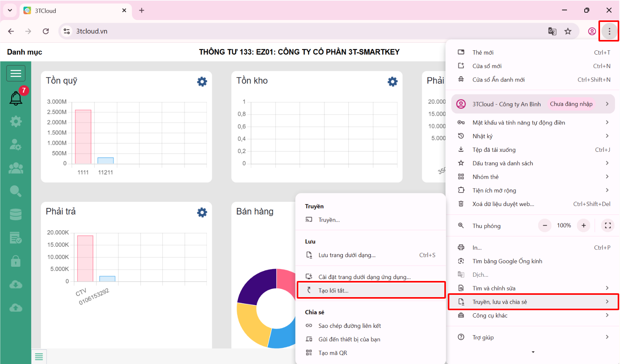Click Sao chép đường liên kết

pos(349,326)
